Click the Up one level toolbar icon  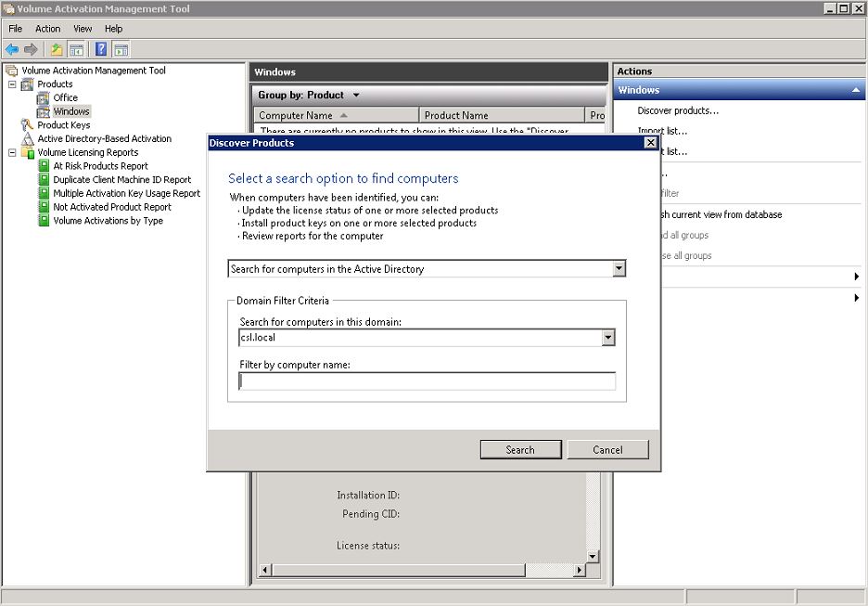coord(57,49)
